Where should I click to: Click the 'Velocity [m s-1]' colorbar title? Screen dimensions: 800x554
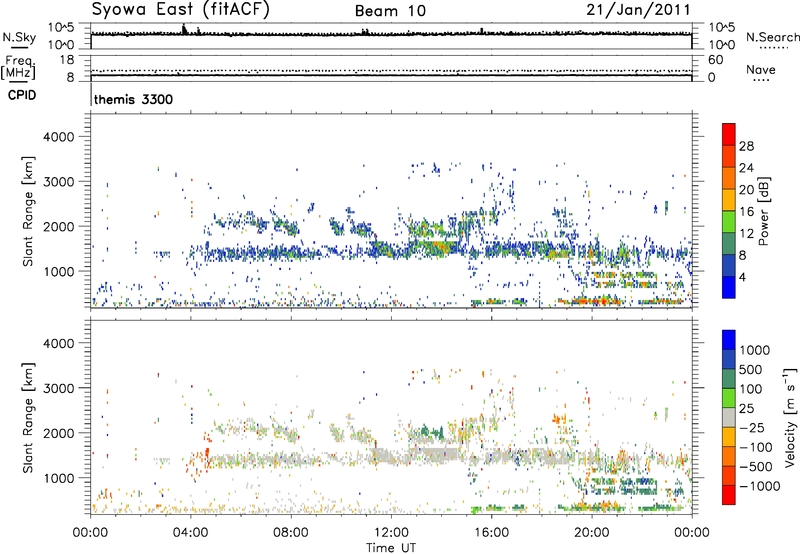[x=790, y=417]
